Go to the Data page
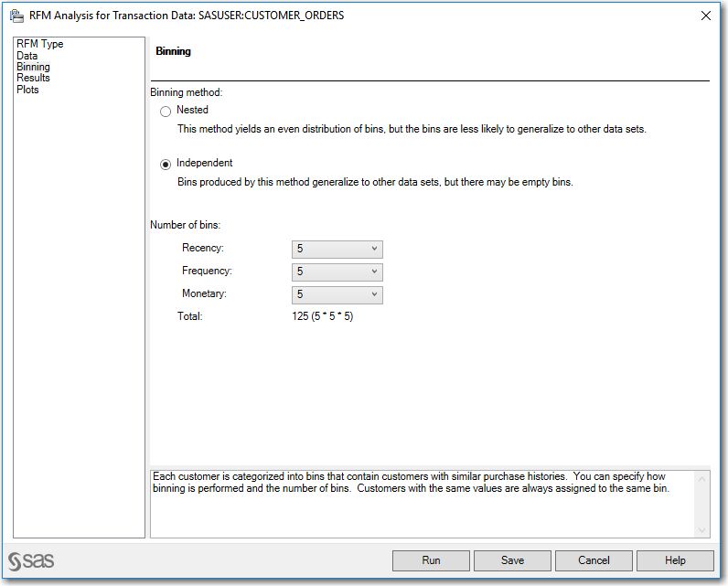This screenshot has width=728, height=586. (x=27, y=56)
